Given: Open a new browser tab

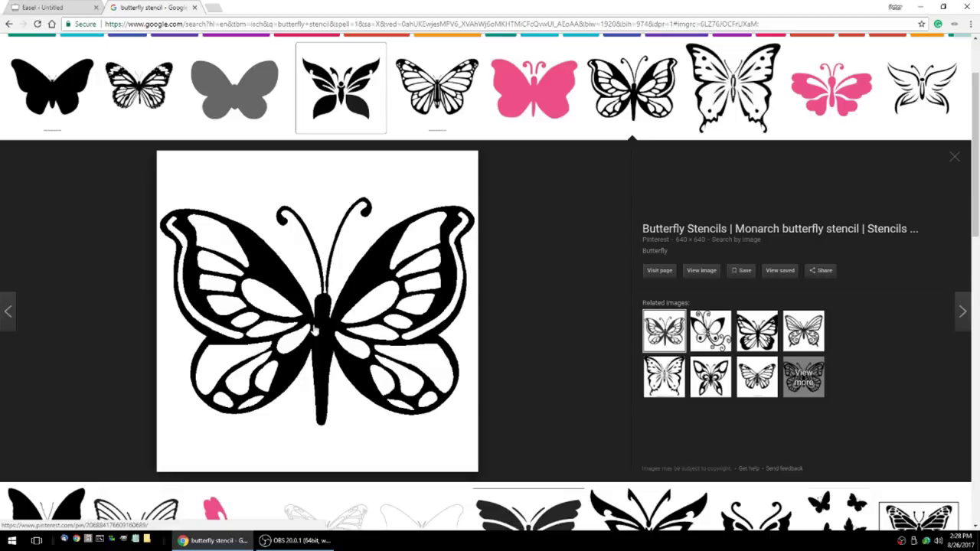Looking at the screenshot, I should 214,8.
